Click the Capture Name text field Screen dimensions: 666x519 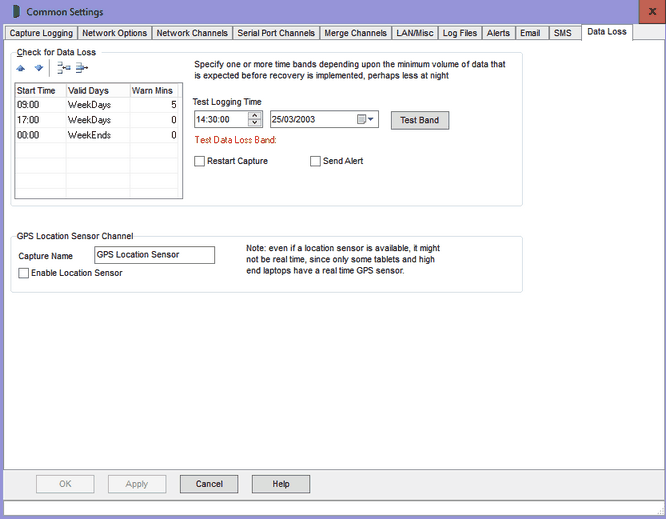154,255
